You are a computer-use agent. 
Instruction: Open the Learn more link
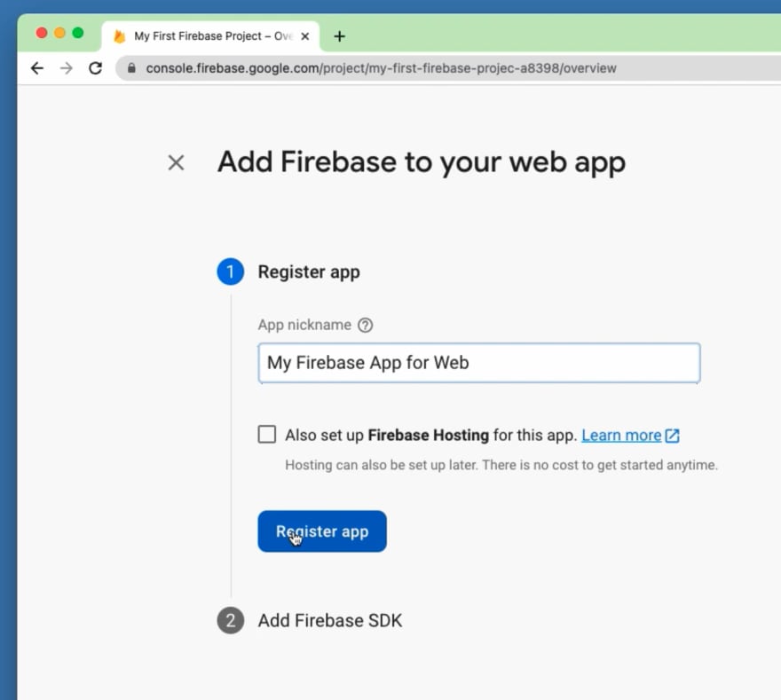(x=621, y=436)
